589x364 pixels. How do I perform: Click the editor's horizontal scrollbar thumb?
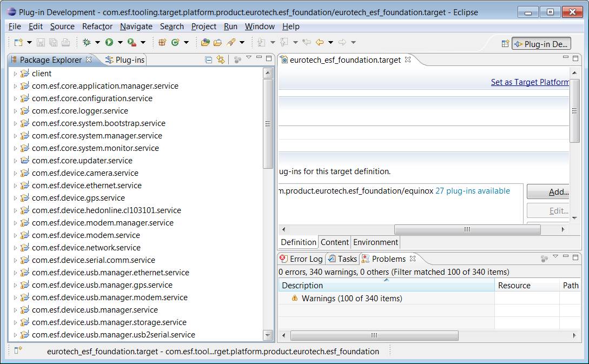(467, 230)
